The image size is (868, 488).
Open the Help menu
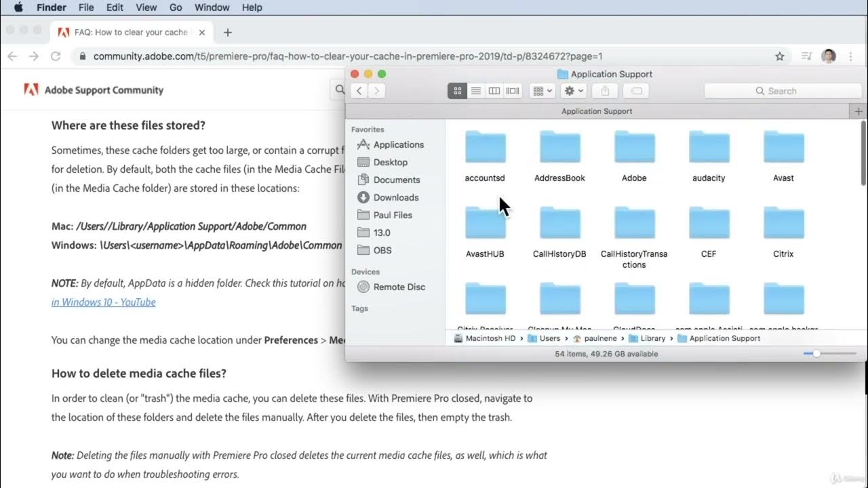point(252,7)
